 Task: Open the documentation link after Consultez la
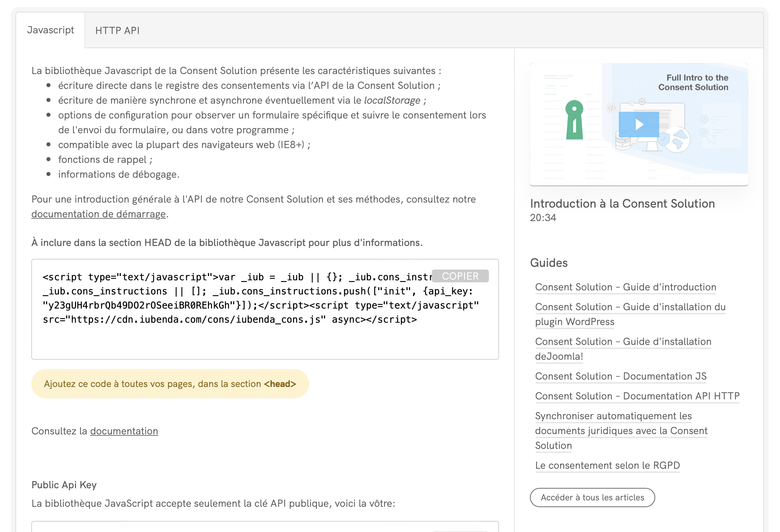click(x=124, y=431)
